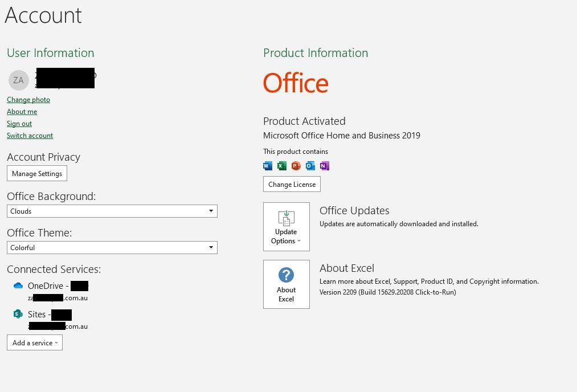Image resolution: width=577 pixels, height=392 pixels.
Task: Open the Office Theme dropdown
Action: pos(112,248)
